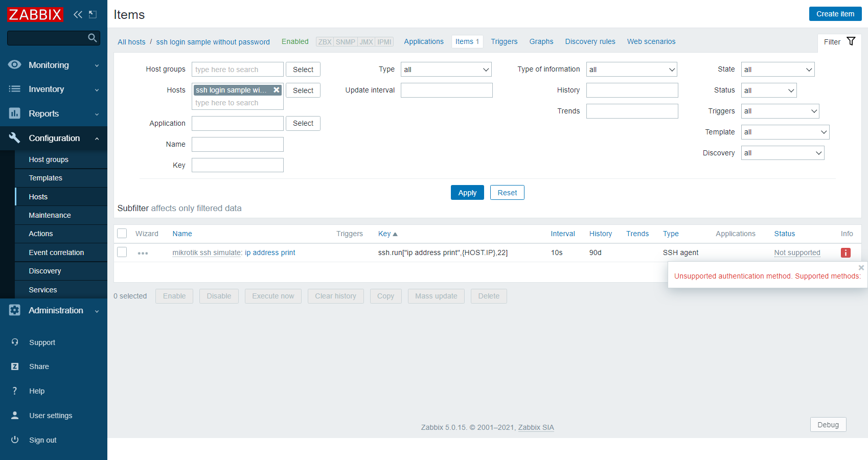868x460 pixels.
Task: Click the sidebar search magnifier icon
Action: click(x=92, y=38)
